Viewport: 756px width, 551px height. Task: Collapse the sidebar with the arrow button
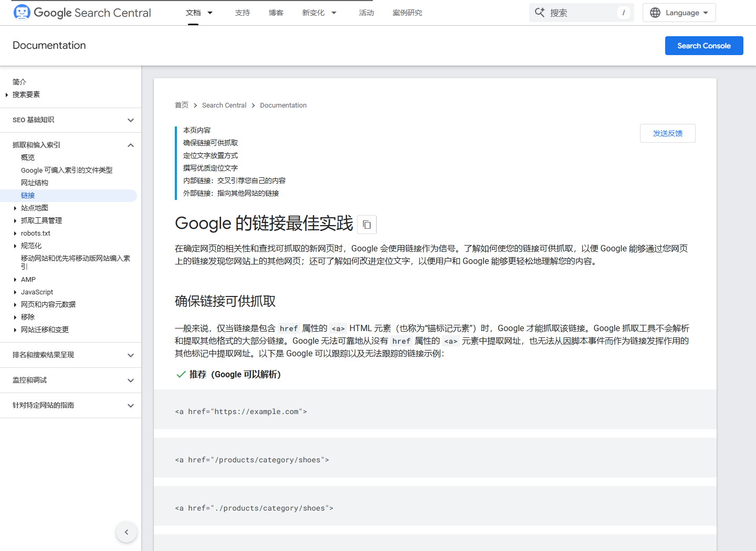pos(127,532)
